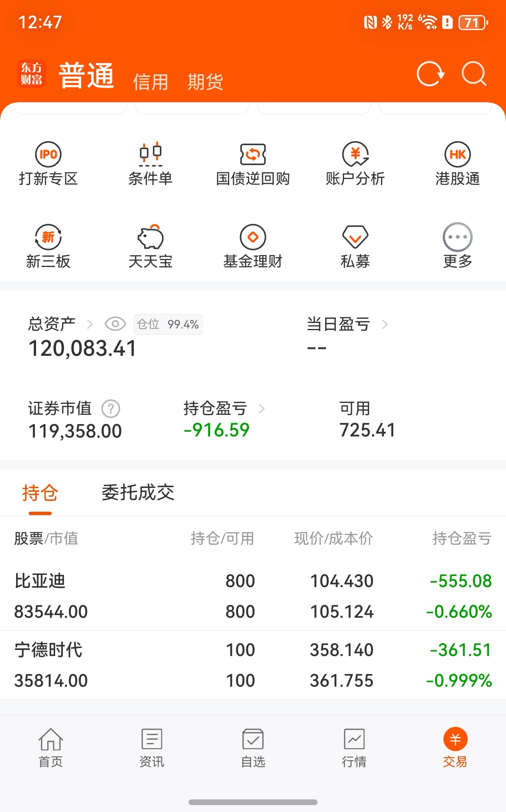Tap the 更多 more icon
This screenshot has height=812, width=506.
click(x=458, y=237)
